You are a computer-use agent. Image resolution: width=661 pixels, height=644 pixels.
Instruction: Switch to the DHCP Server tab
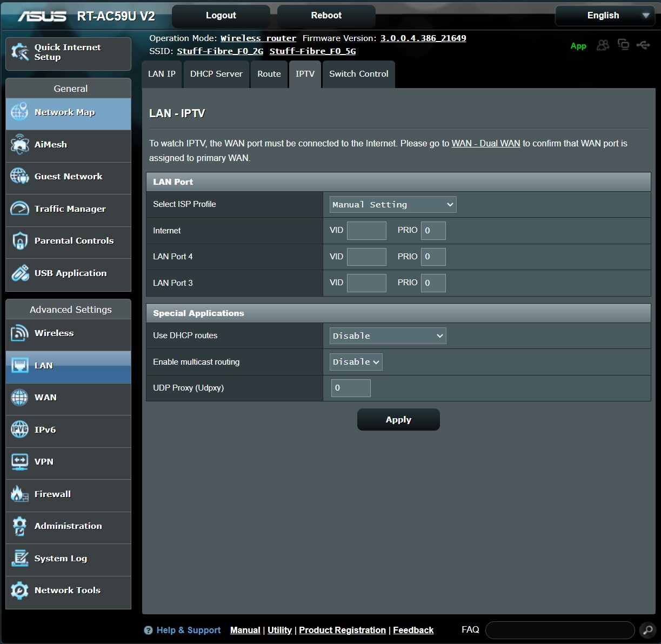(x=216, y=74)
